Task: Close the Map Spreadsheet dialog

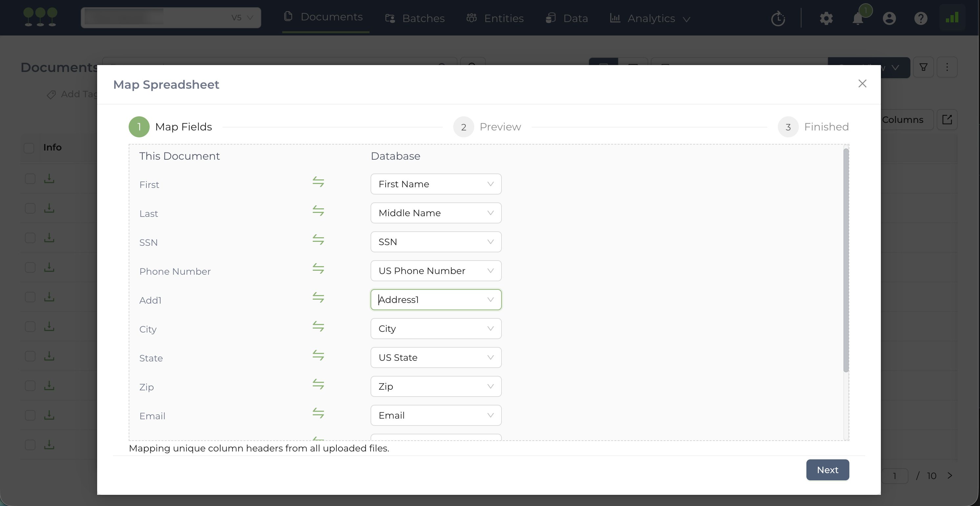Action: point(862,84)
